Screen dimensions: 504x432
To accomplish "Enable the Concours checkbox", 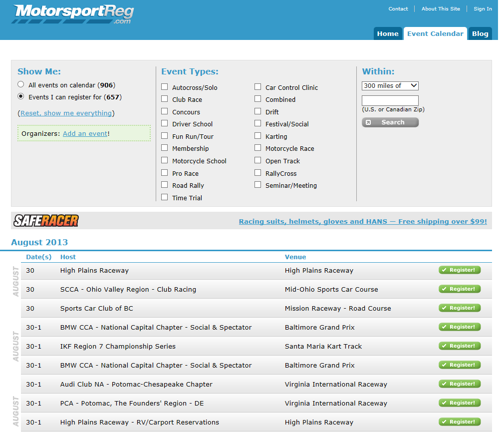I will 165,111.
